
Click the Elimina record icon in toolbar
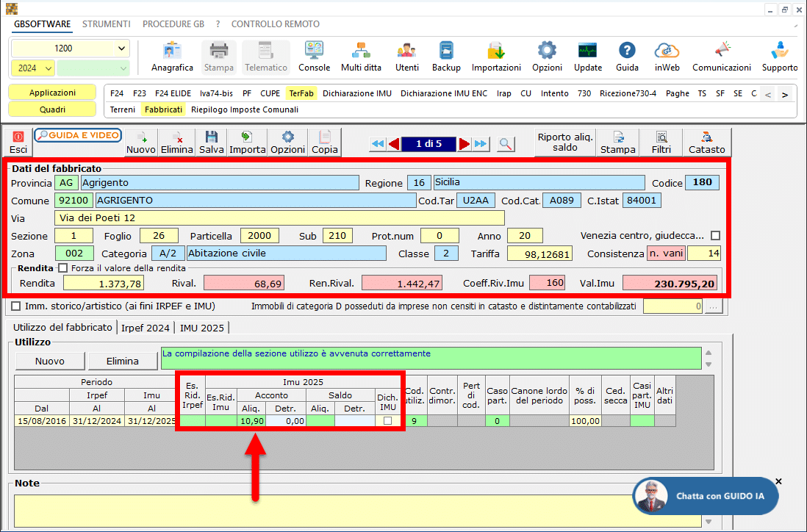point(176,142)
